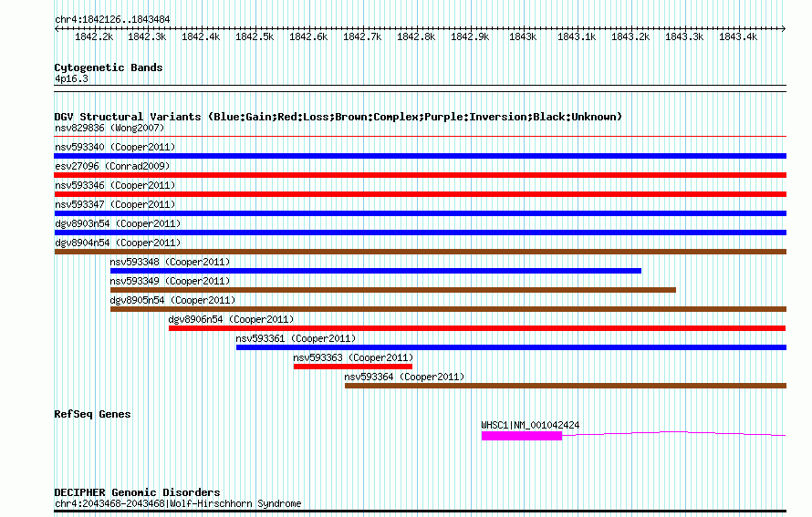812x517 pixels.
Task: Click the nsv593364 (Cooper2011) label
Action: pos(404,377)
